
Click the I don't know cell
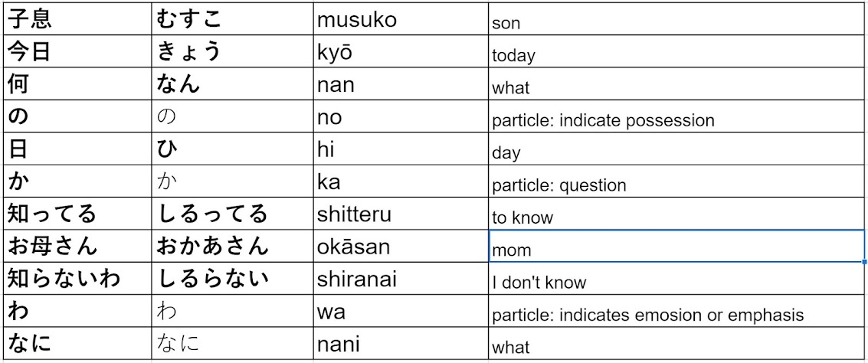pyautogui.click(x=676, y=279)
